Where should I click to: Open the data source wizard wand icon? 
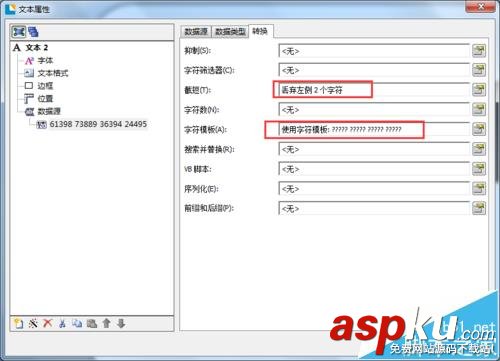pyautogui.click(x=33, y=323)
